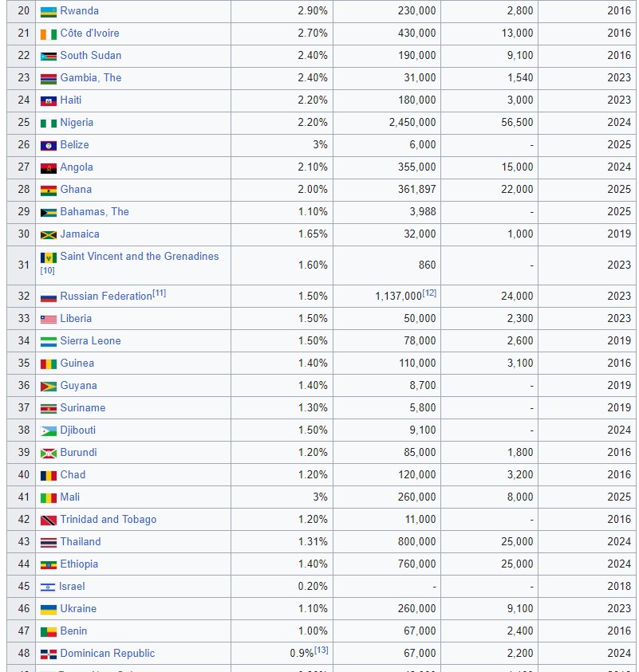Follow the Jamaica link
Screen dimensions: 639x672
[80, 234]
